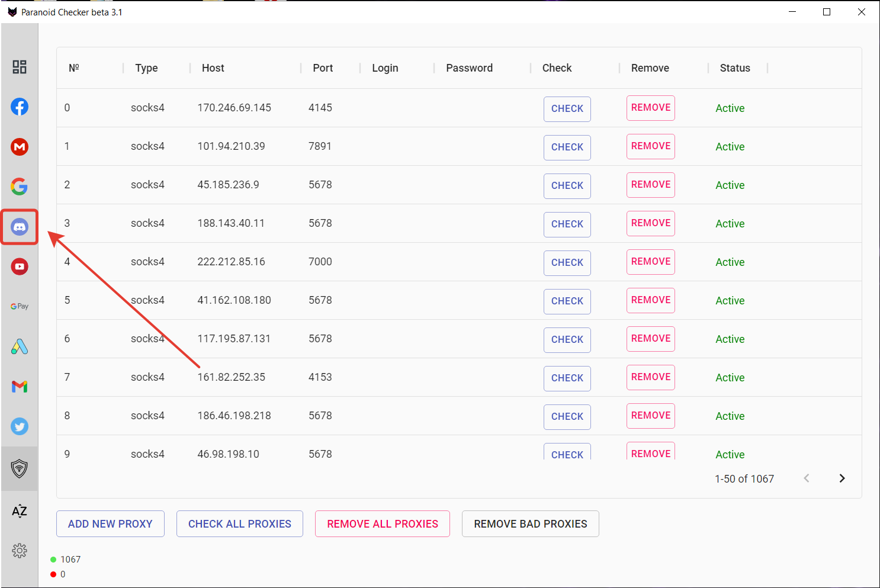Open the Twitter checker section
The width and height of the screenshot is (880, 588).
tap(20, 426)
